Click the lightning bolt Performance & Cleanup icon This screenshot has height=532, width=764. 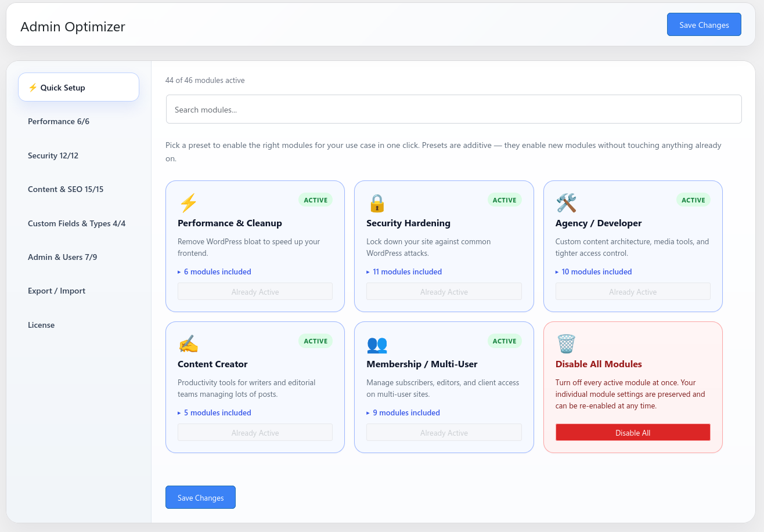click(x=188, y=203)
